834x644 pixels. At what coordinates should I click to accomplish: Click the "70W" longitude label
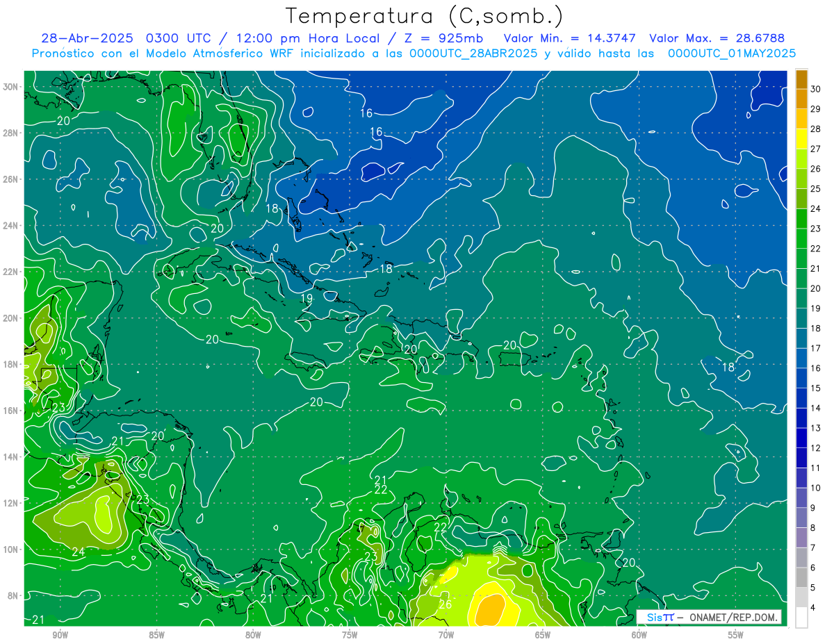pyautogui.click(x=446, y=636)
